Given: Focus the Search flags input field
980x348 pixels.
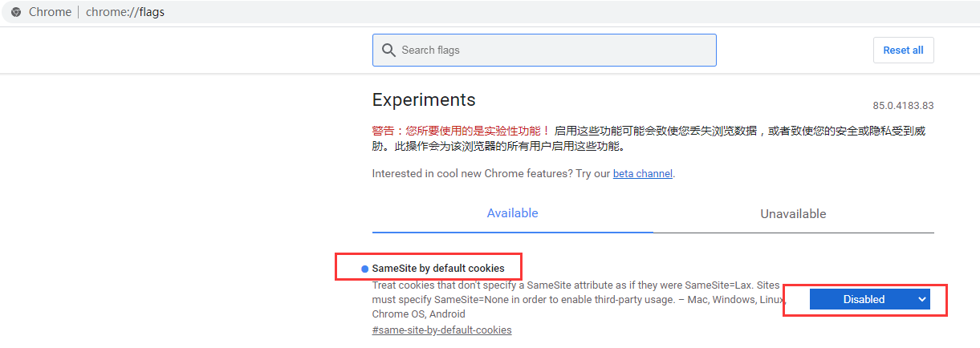Looking at the screenshot, I should click(554, 50).
